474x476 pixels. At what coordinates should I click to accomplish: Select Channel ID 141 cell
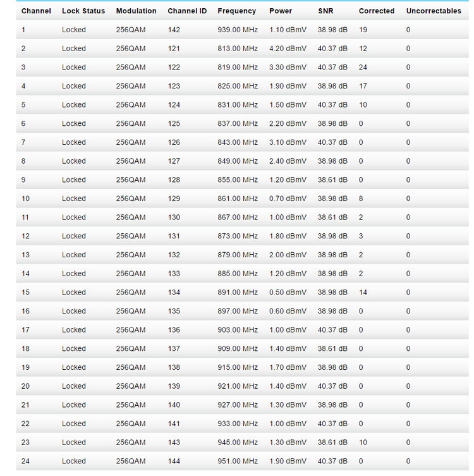(x=174, y=424)
